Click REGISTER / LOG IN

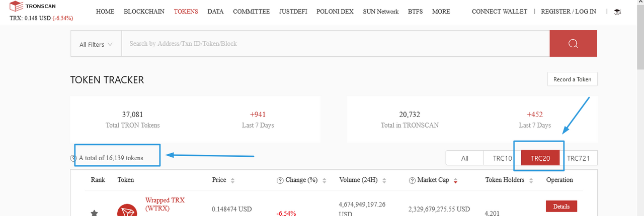click(x=569, y=12)
